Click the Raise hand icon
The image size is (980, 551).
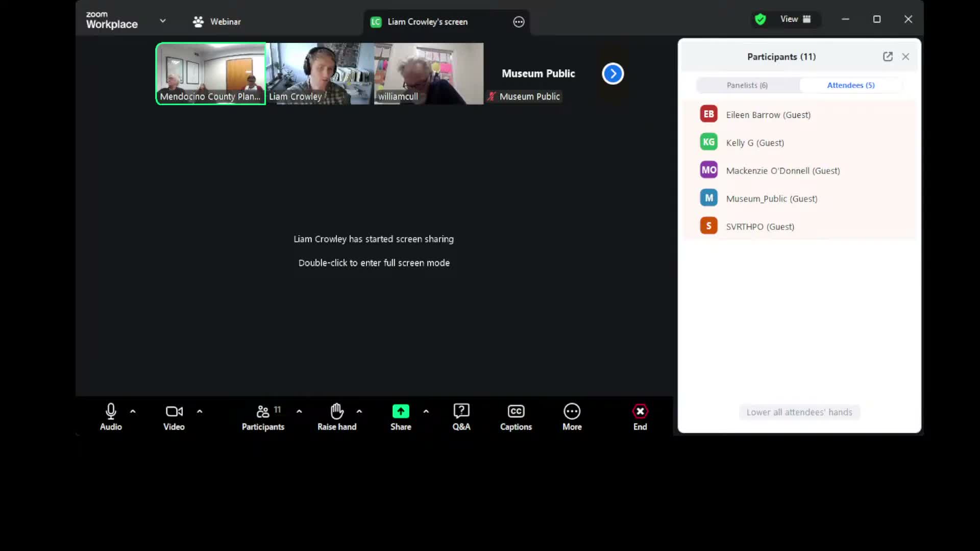click(x=337, y=411)
